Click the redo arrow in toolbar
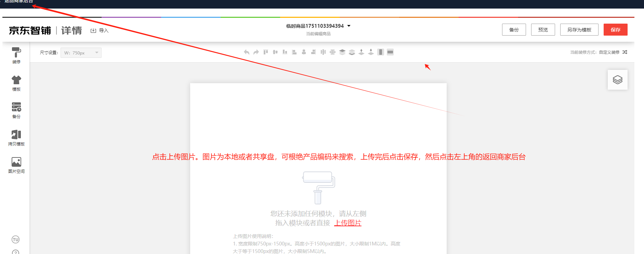Image resolution: width=644 pixels, height=254 pixels. pyautogui.click(x=256, y=52)
